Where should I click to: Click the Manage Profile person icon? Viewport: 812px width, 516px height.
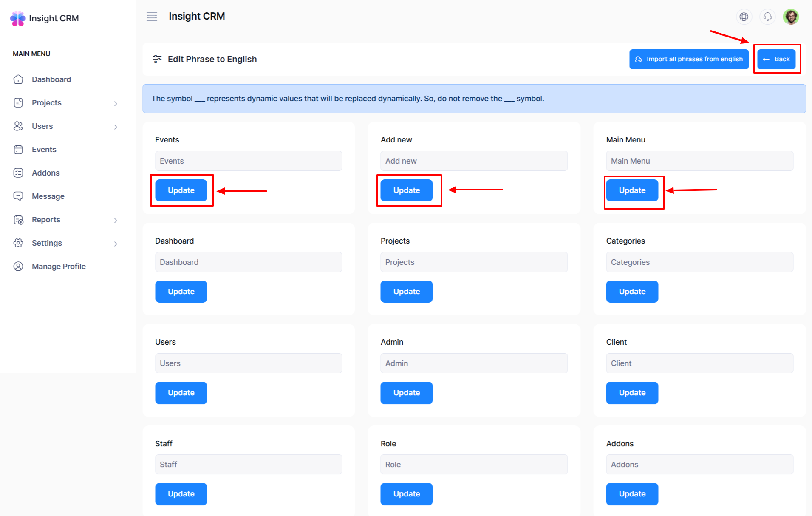(x=18, y=267)
